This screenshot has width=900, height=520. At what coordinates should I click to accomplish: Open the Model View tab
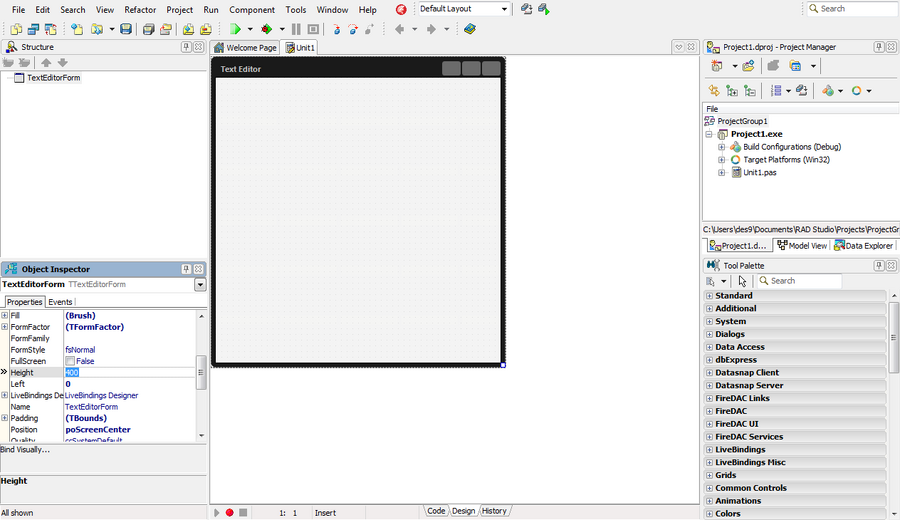coord(802,246)
